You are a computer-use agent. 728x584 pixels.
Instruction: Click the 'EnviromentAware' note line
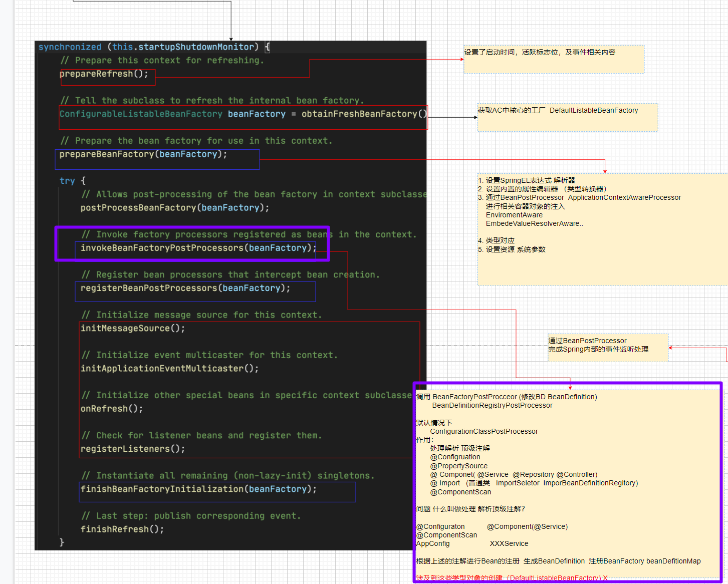tap(514, 215)
